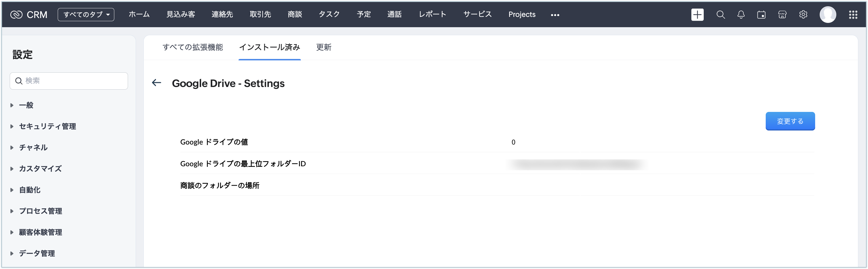Open the 商談 module
Screen dimensions: 868x269
tap(295, 15)
